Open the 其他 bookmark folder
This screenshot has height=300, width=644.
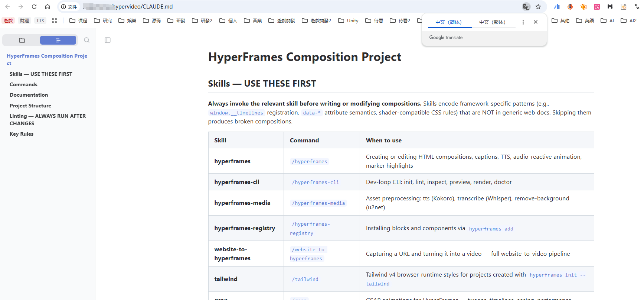click(560, 20)
